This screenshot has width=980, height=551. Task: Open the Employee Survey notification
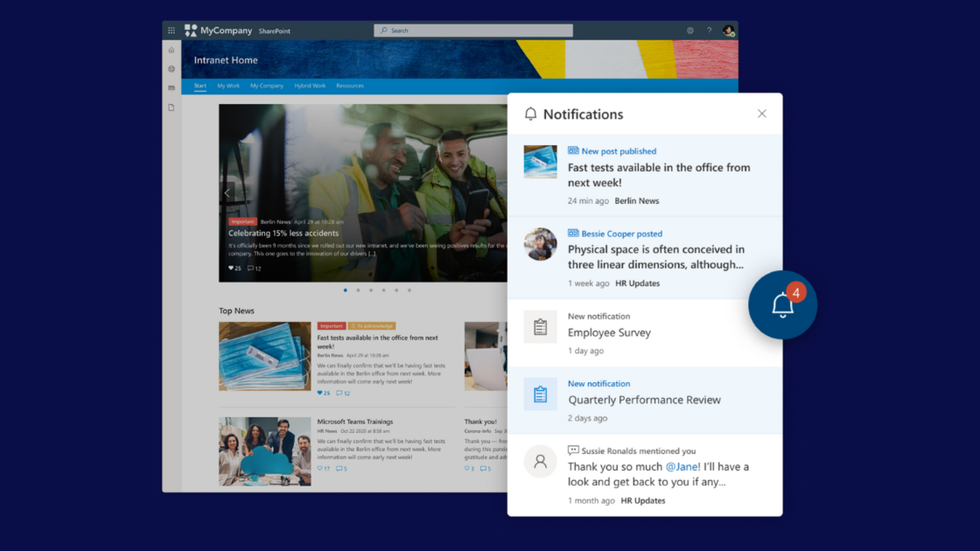point(645,333)
